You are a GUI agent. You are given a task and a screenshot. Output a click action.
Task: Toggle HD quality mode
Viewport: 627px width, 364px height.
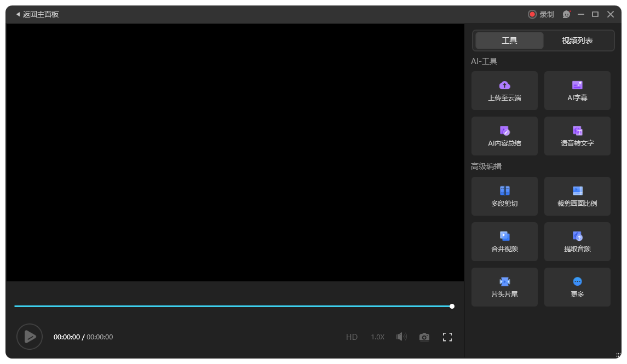[352, 337]
